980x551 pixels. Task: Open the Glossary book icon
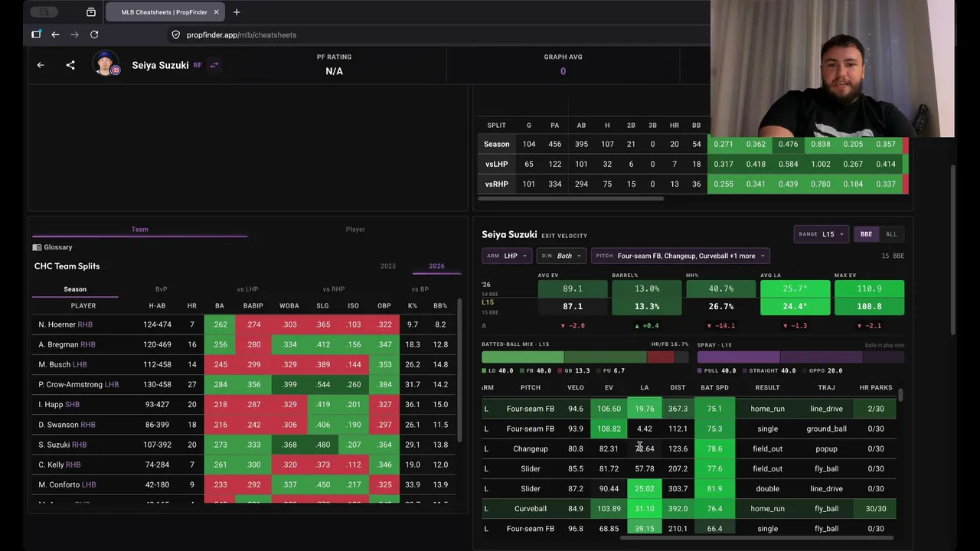click(37, 247)
